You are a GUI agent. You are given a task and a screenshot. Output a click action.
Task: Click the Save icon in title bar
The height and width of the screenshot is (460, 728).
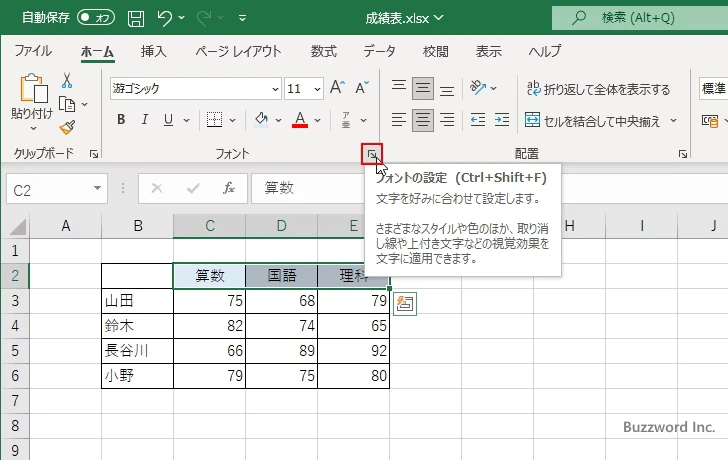coord(136,17)
